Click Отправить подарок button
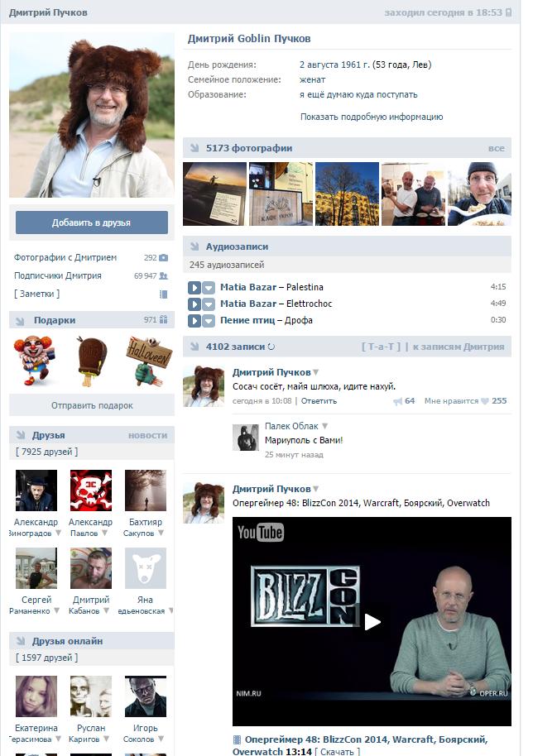The image size is (533, 756). [x=92, y=405]
